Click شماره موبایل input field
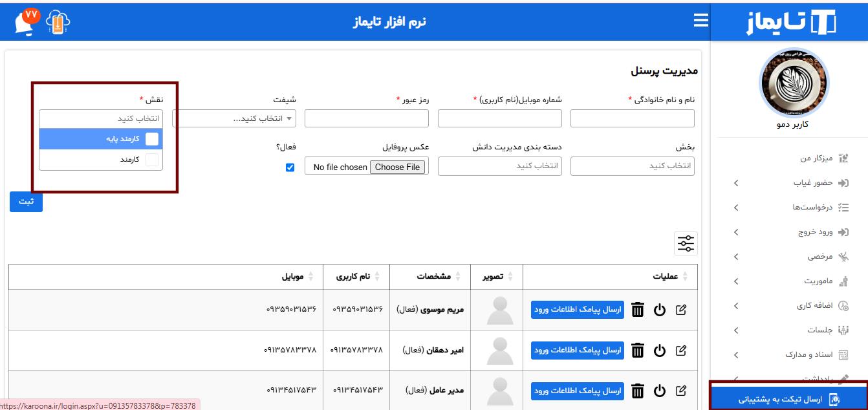Screen dimensions: 868x410 (499, 119)
